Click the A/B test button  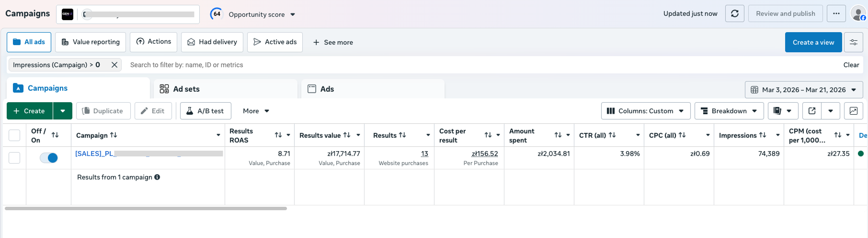(x=206, y=111)
